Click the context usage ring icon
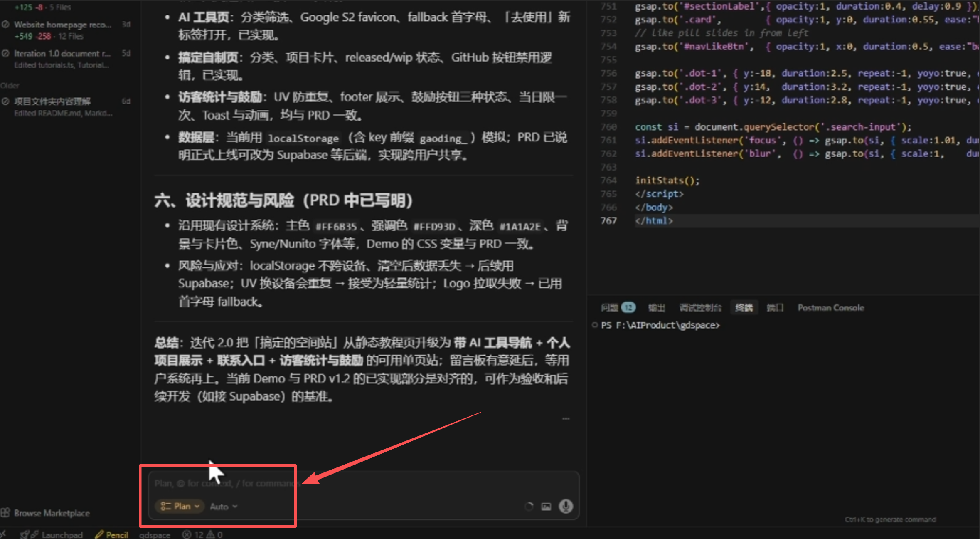 tap(529, 507)
